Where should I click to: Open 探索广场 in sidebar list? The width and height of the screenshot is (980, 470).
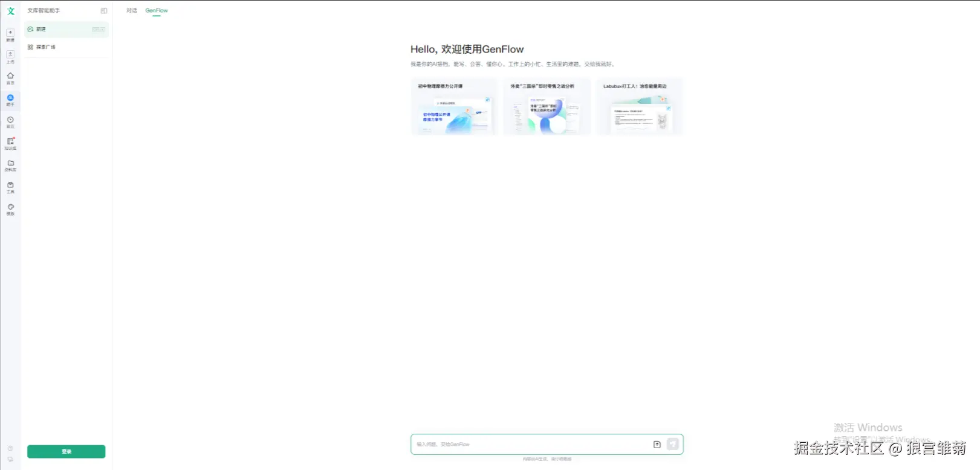(x=67, y=47)
